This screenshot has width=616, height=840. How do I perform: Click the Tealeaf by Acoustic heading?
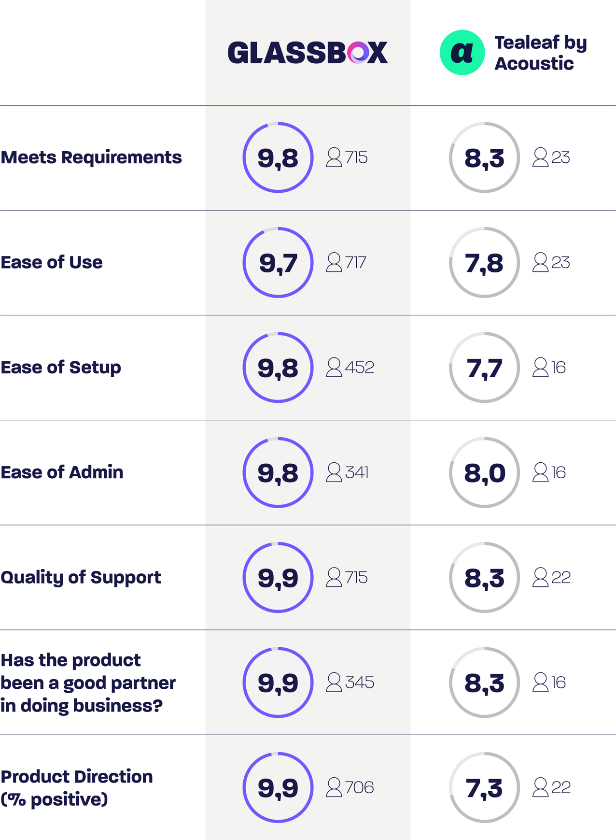(540, 53)
